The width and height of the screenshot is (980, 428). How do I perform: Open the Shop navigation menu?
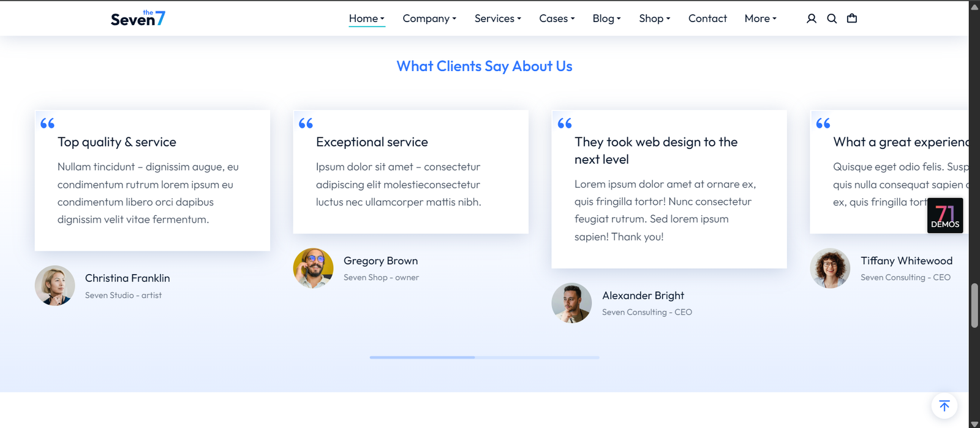click(x=654, y=18)
